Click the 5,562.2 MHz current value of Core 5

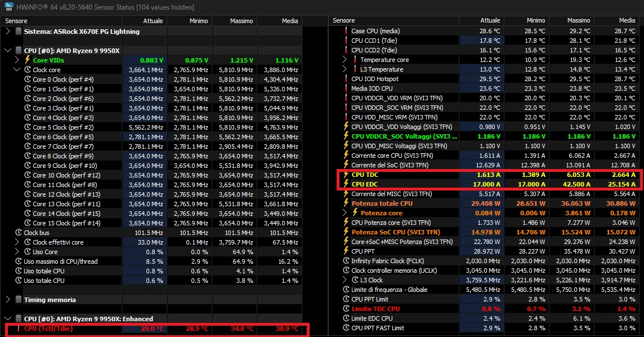146,127
